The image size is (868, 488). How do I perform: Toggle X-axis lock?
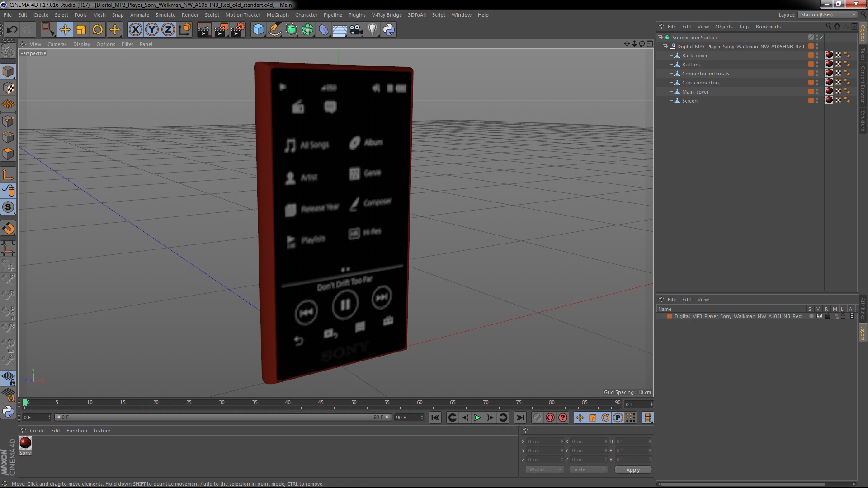coord(135,30)
